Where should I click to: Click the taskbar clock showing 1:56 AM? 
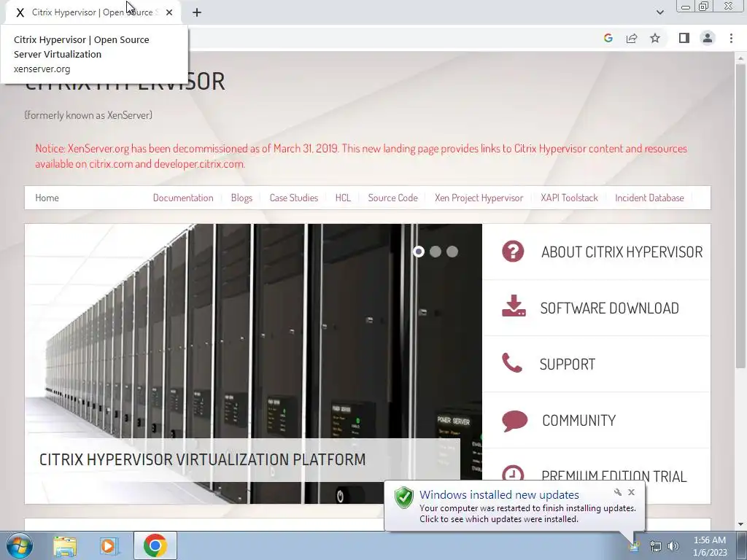pos(710,546)
